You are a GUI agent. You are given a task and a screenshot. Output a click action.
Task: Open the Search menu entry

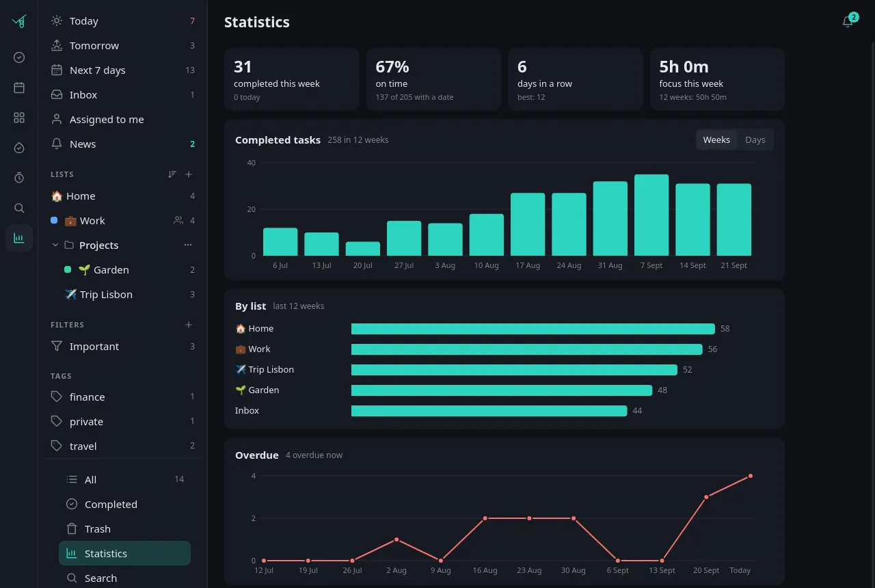click(x=124, y=578)
